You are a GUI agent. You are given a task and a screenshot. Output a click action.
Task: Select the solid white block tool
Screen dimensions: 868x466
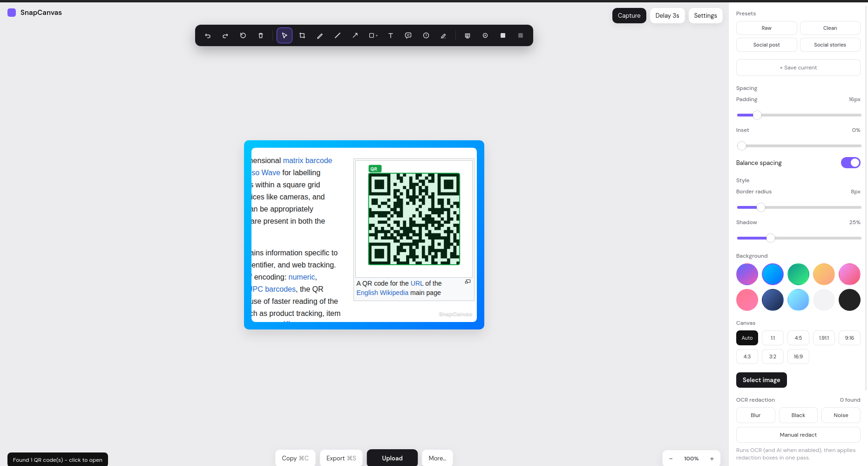(503, 35)
